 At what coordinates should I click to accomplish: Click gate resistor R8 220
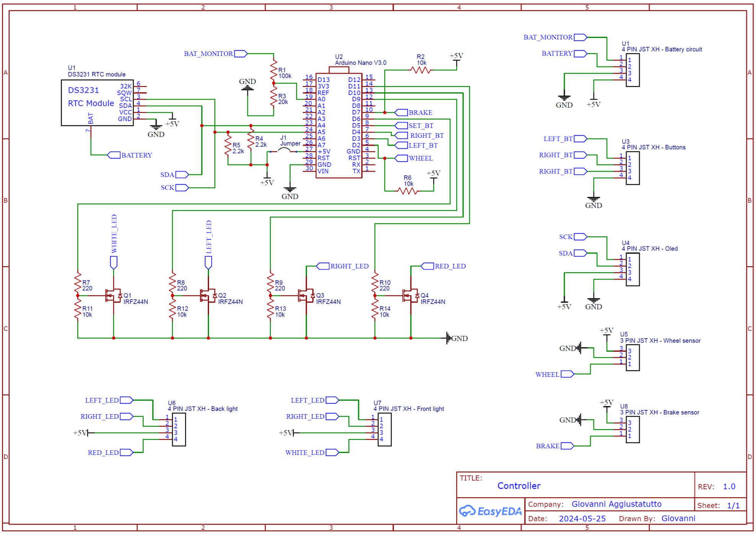tap(172, 283)
